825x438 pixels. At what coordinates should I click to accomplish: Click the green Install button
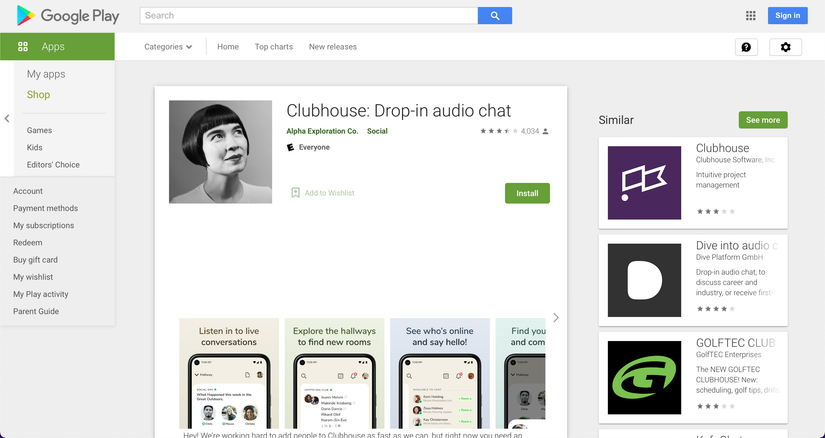[527, 193]
